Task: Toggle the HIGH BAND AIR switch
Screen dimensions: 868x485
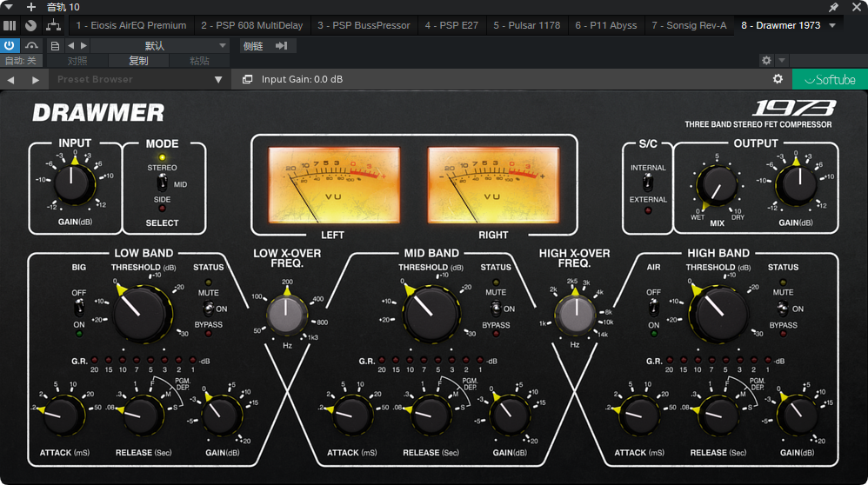Action: [654, 308]
